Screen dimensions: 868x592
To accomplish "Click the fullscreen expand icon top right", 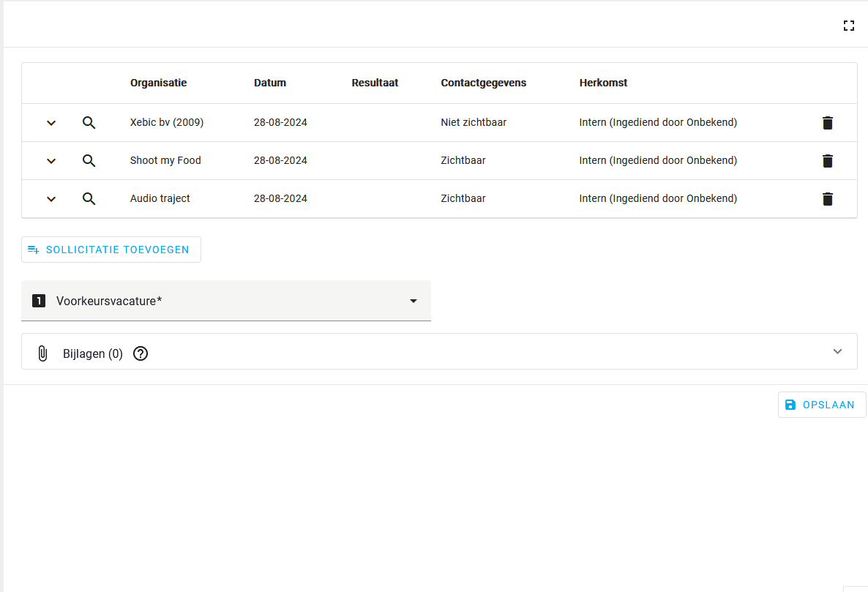I will point(849,25).
